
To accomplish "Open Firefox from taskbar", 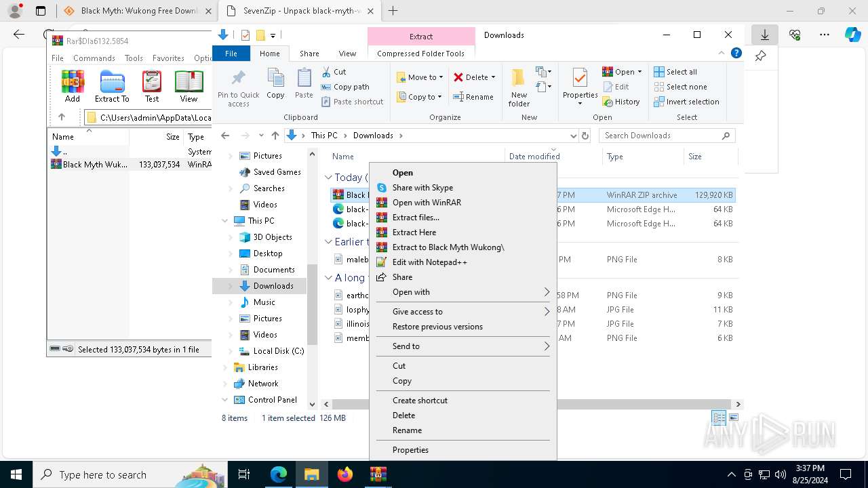I will (345, 474).
